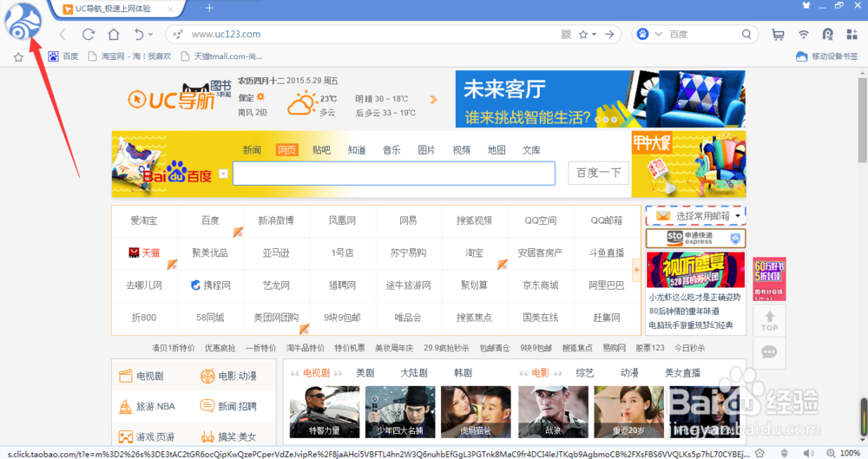
Task: Toggle the status bar acorn shield icon
Action: pyautogui.click(x=785, y=453)
